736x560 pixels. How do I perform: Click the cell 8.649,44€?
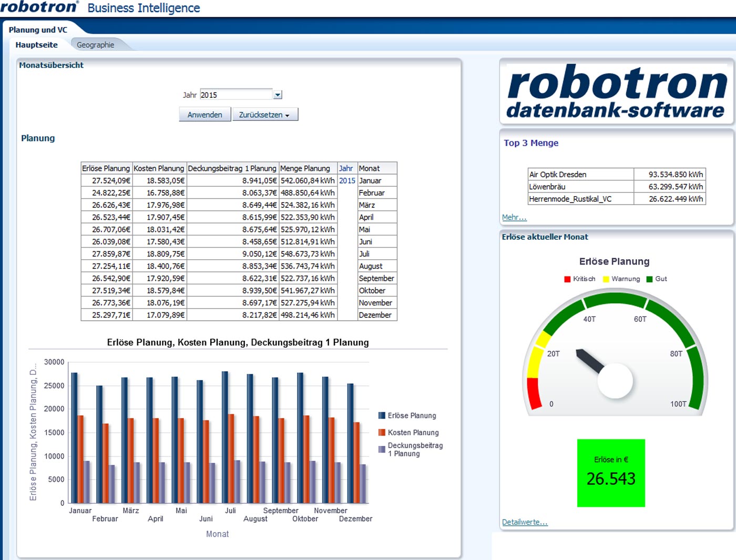click(232, 205)
